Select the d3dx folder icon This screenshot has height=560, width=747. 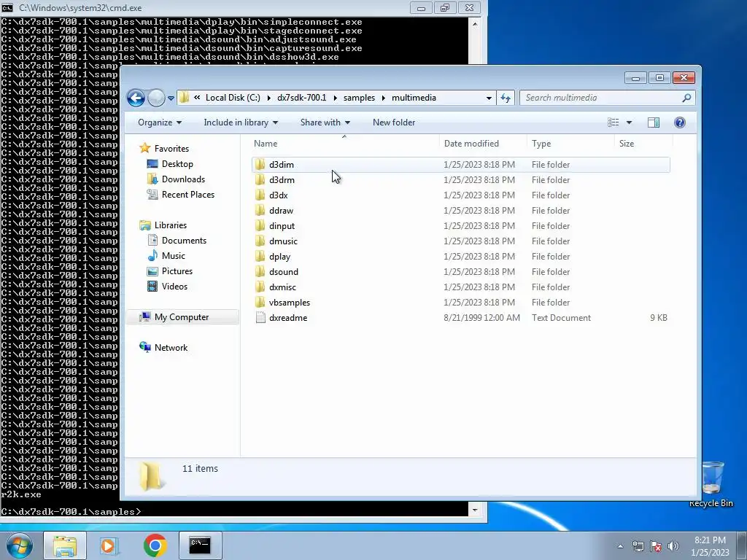click(260, 195)
